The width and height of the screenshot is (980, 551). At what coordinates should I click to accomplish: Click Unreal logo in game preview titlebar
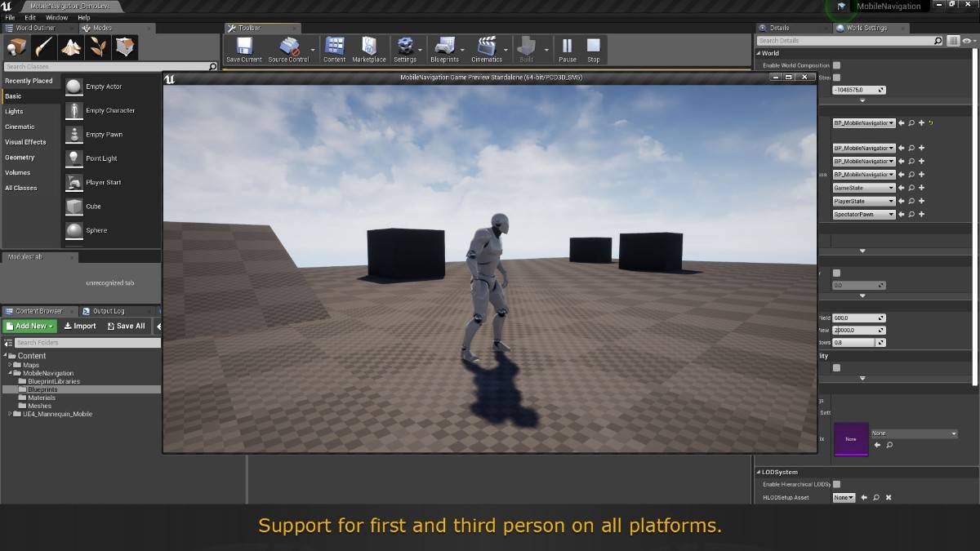pos(170,79)
